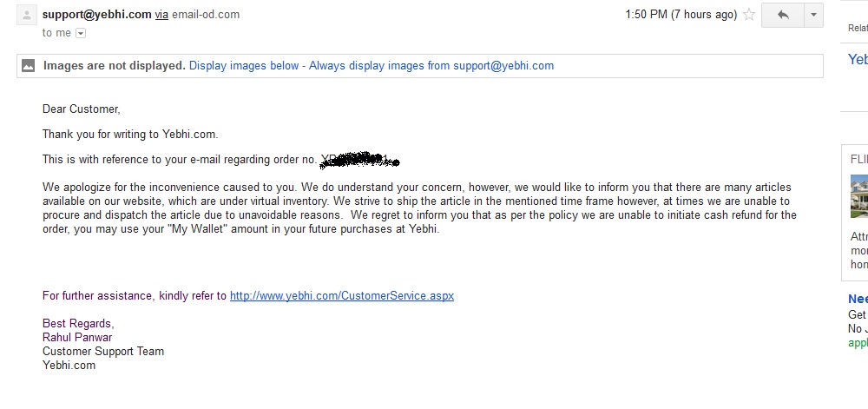
Task: Click the blue "Yeb" related link in sidebar
Action: click(x=858, y=60)
